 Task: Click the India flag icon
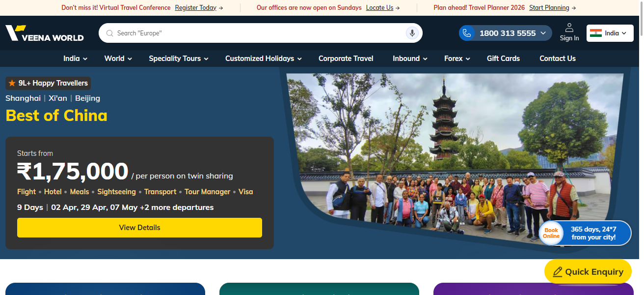(x=595, y=33)
